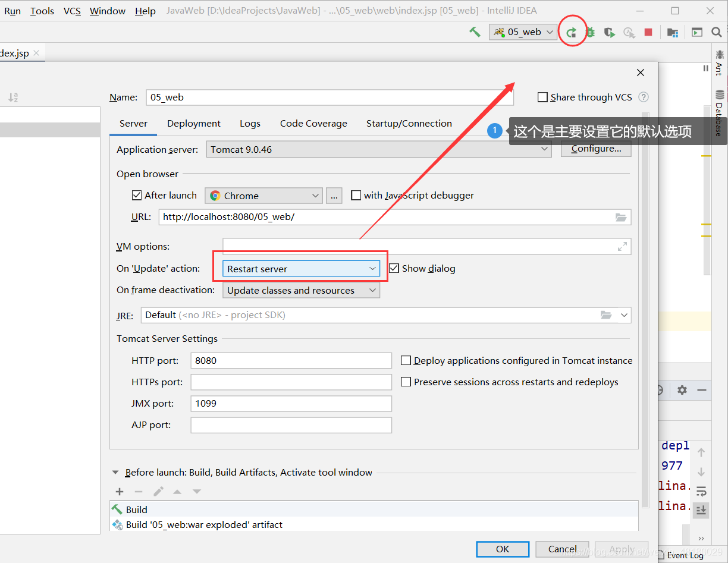
Task: Open the On 'Update' action dropdown
Action: 301,269
